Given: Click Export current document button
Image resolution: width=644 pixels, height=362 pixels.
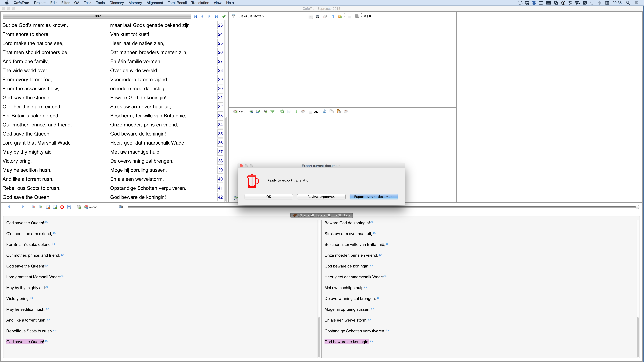Looking at the screenshot, I should point(373,197).
